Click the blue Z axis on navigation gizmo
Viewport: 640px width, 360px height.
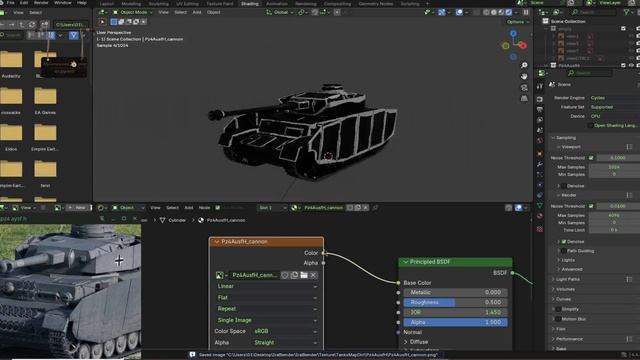[x=513, y=33]
